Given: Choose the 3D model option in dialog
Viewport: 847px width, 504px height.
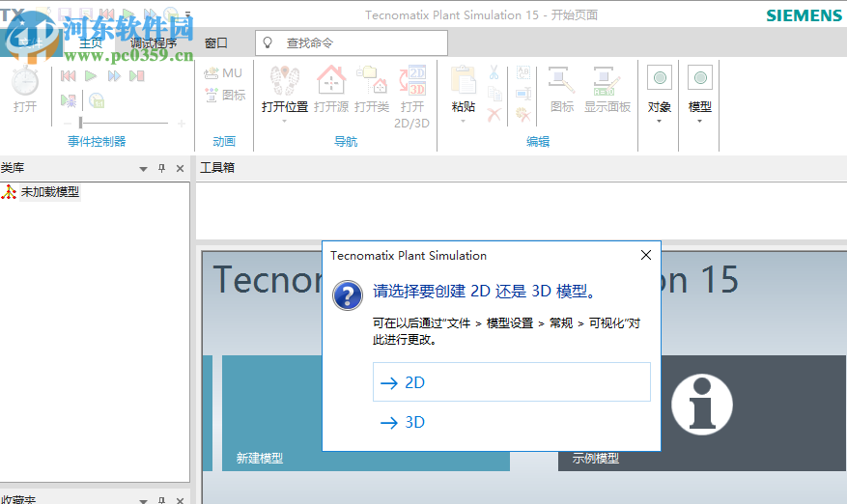Looking at the screenshot, I should tap(512, 422).
